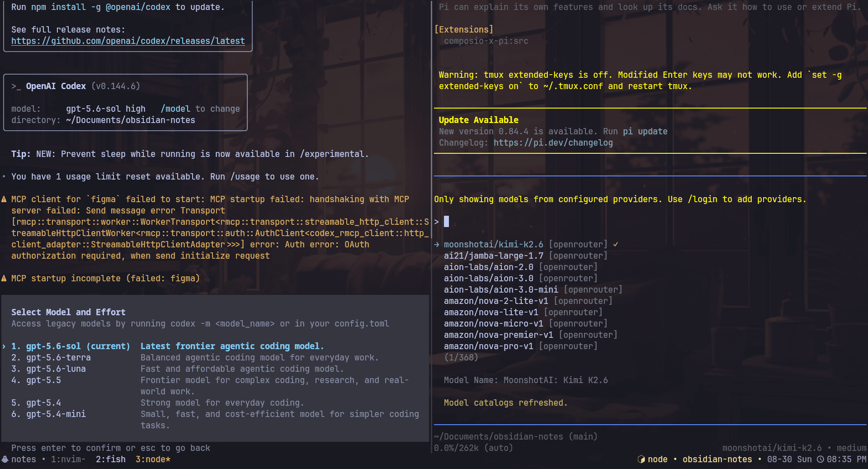Click the selection chevron before gpt-5.6-sol
This screenshot has height=469, width=868.
pyautogui.click(x=4, y=346)
